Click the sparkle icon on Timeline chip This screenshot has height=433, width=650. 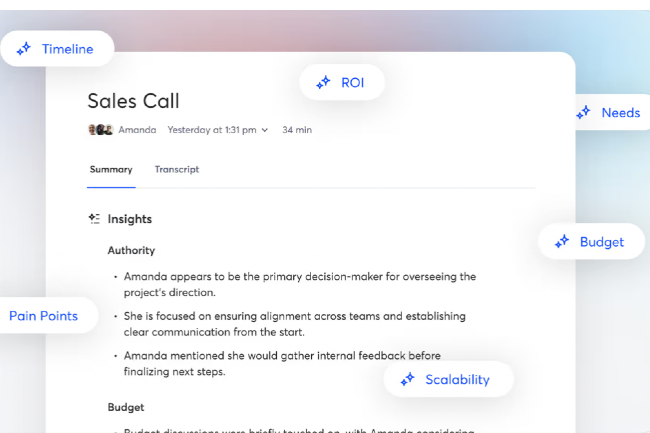[x=24, y=49]
